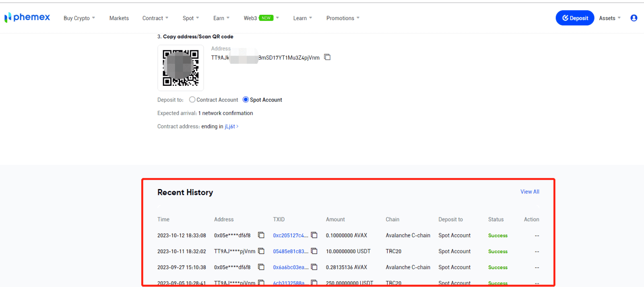644x287 pixels.
Task: Open the user profile icon
Action: point(634,18)
